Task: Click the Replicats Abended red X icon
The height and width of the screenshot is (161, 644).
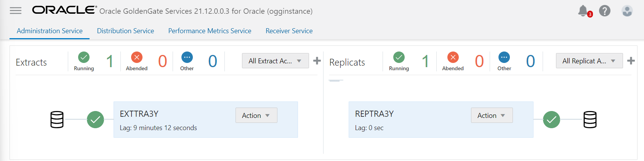Action: tap(453, 57)
